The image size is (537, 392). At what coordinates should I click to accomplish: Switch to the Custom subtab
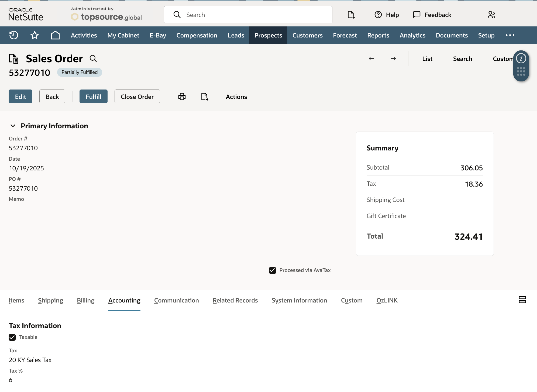point(352,300)
